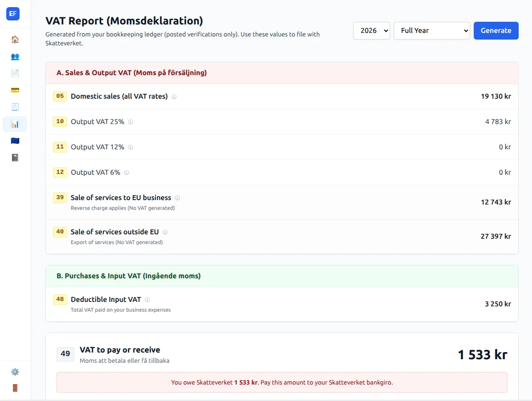Open the Reports bar chart icon
This screenshot has height=401, width=532.
(x=15, y=124)
